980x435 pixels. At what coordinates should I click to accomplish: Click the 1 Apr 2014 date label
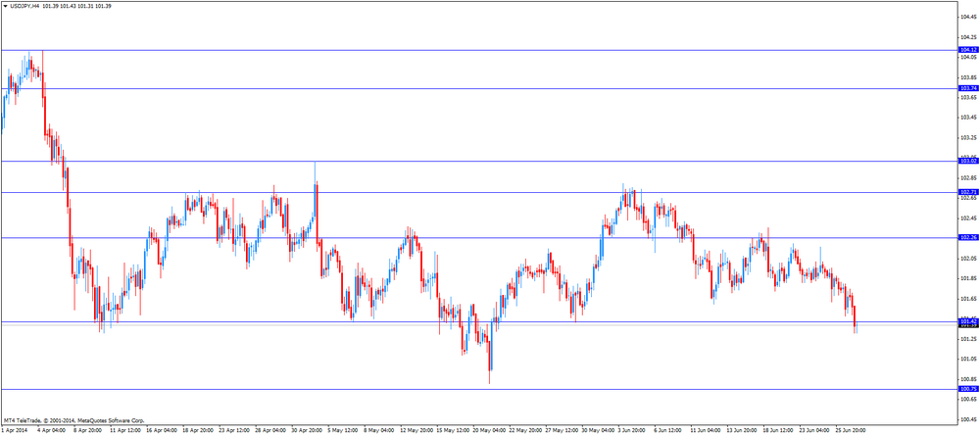[14, 431]
